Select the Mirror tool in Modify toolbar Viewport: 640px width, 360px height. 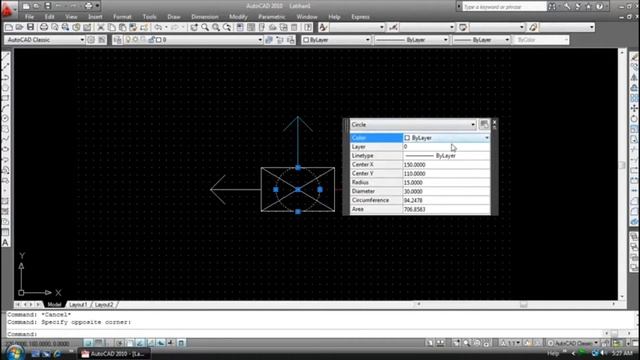click(634, 77)
